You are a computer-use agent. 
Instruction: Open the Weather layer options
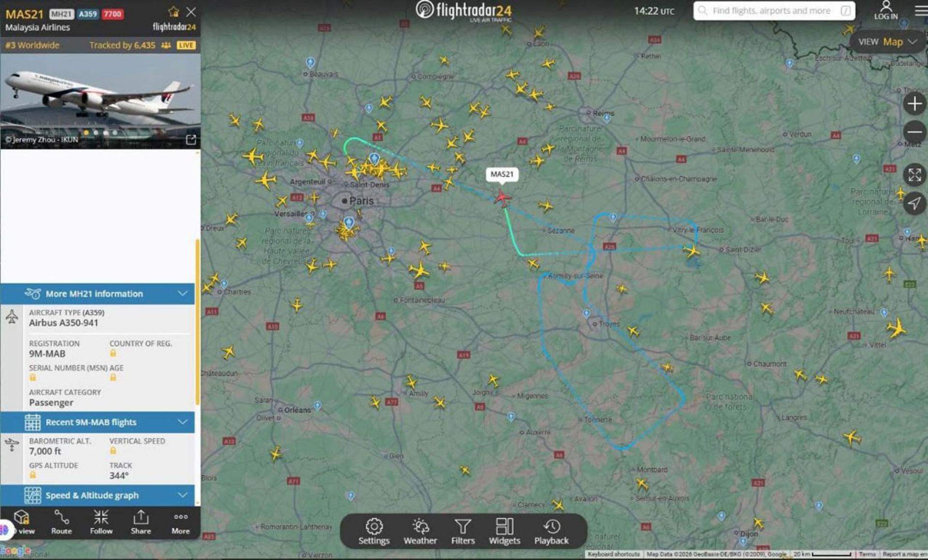click(x=420, y=531)
